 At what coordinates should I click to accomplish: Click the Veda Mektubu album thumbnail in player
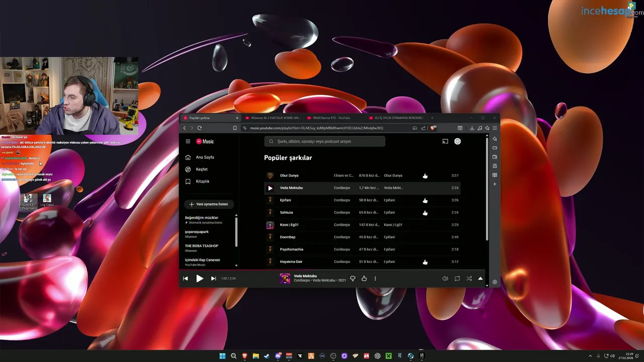(285, 279)
